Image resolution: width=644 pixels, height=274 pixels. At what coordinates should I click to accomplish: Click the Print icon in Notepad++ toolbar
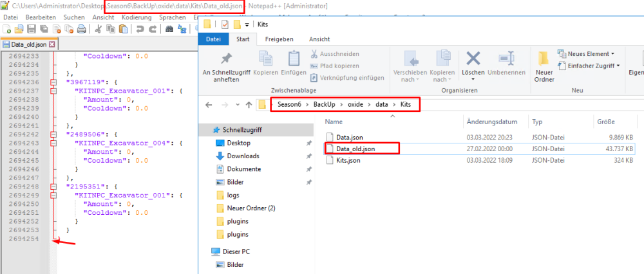81,29
